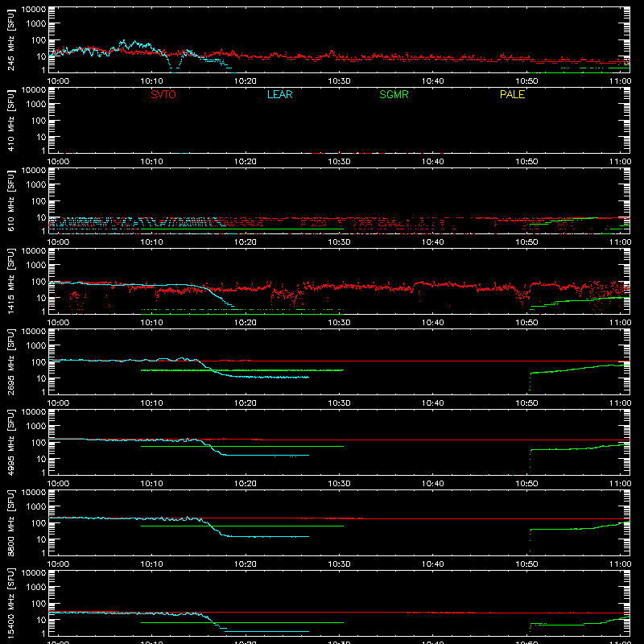The image size is (644, 644).
Task: Click the cyan LEAR legend label
Action: (279, 94)
